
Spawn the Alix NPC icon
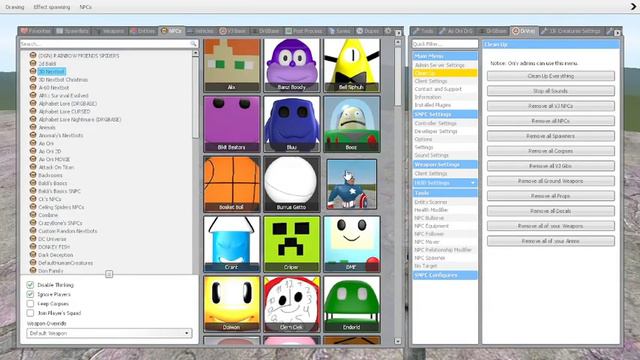click(x=231, y=65)
